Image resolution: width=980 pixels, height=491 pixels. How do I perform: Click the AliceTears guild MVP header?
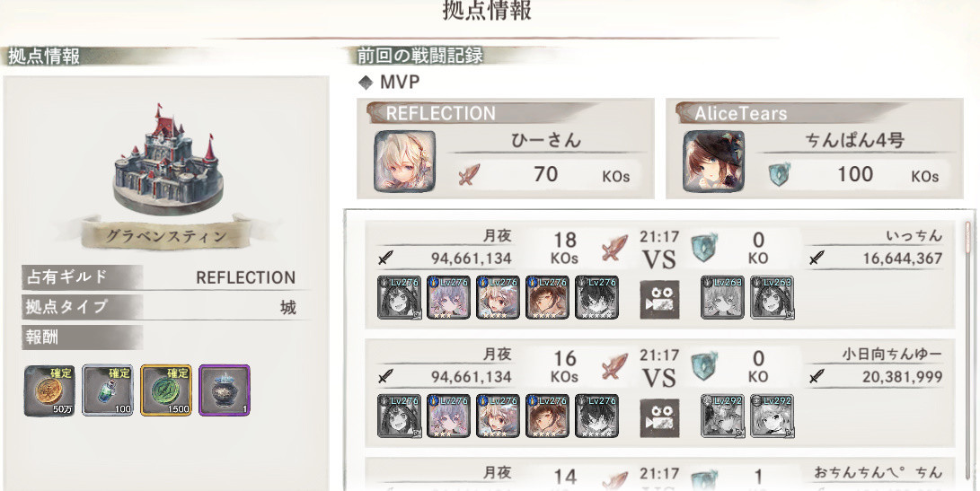pos(790,113)
